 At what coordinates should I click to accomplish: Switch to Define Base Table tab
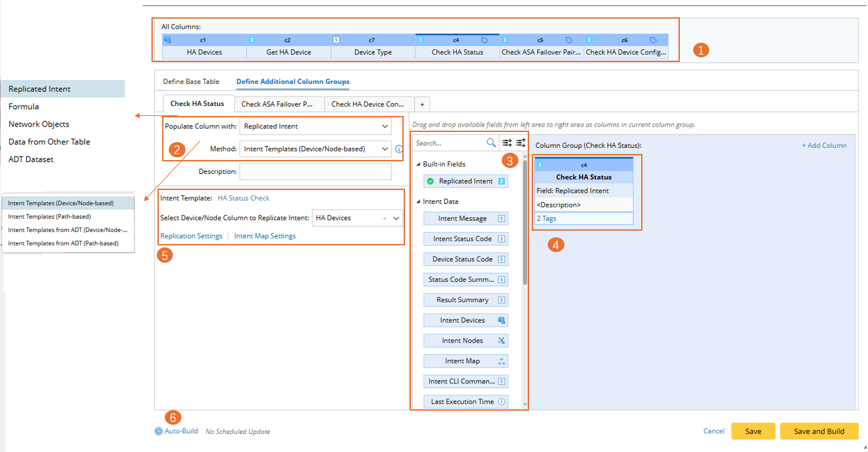(x=191, y=81)
